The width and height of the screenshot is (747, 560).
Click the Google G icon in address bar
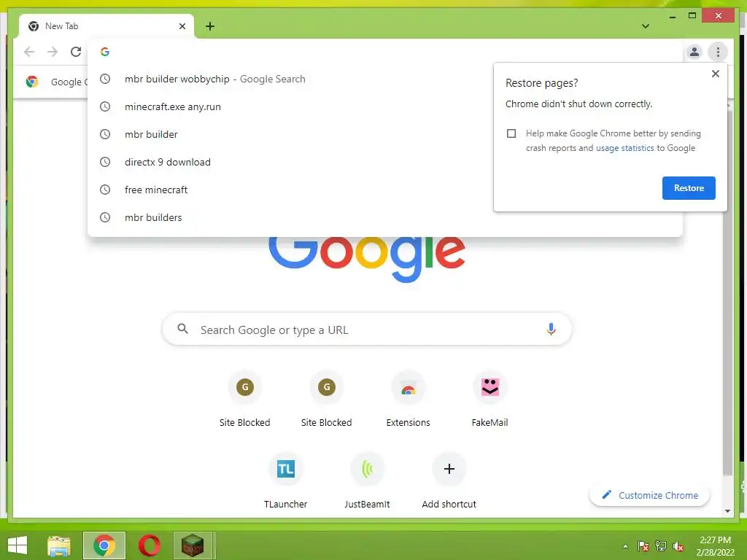105,52
